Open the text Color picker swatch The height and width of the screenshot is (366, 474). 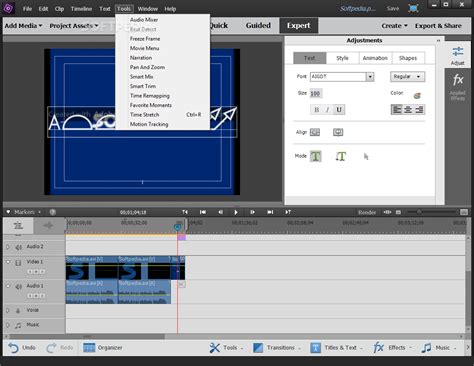pos(417,96)
